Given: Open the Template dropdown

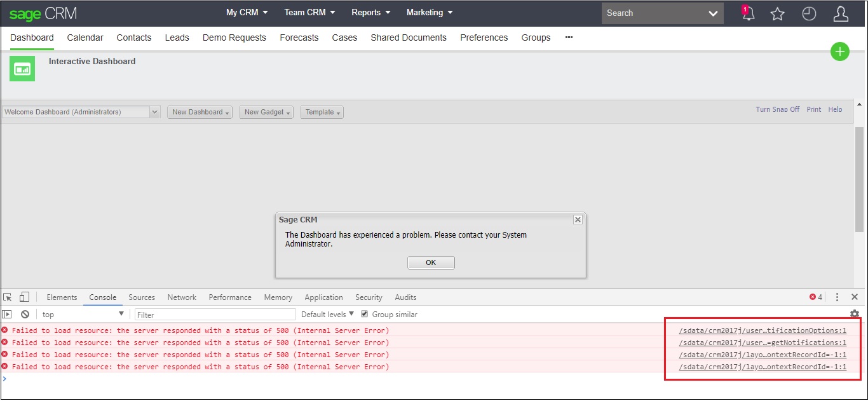Looking at the screenshot, I should (322, 112).
